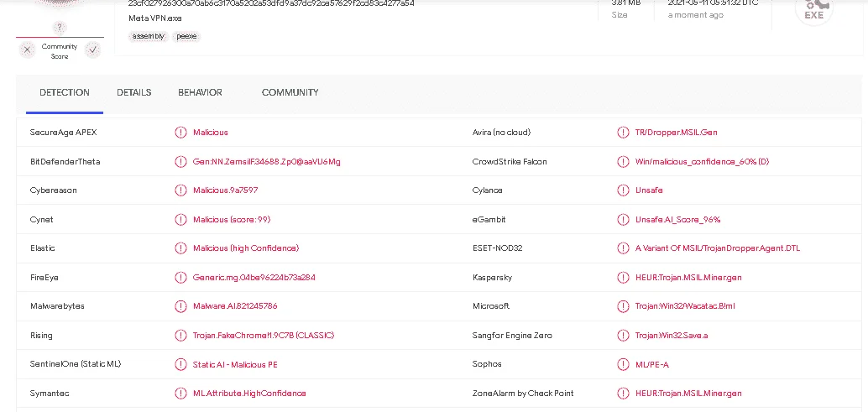Click the Sophos engine name
Viewport: 868px width, 412px height.
pyautogui.click(x=487, y=364)
